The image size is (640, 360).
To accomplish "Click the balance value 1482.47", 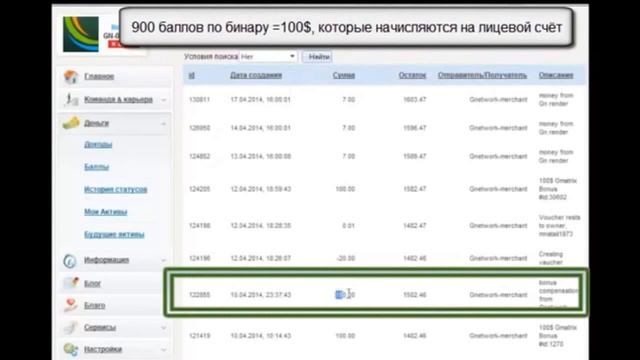I will [415, 225].
